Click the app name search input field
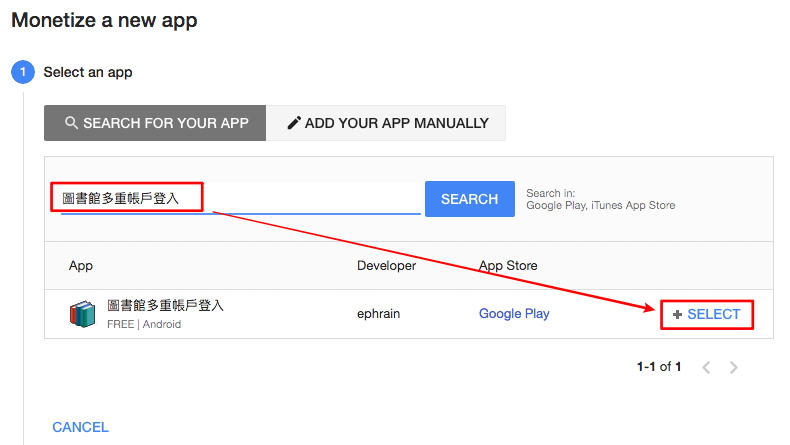Image resolution: width=790 pixels, height=445 pixels. tap(240, 199)
